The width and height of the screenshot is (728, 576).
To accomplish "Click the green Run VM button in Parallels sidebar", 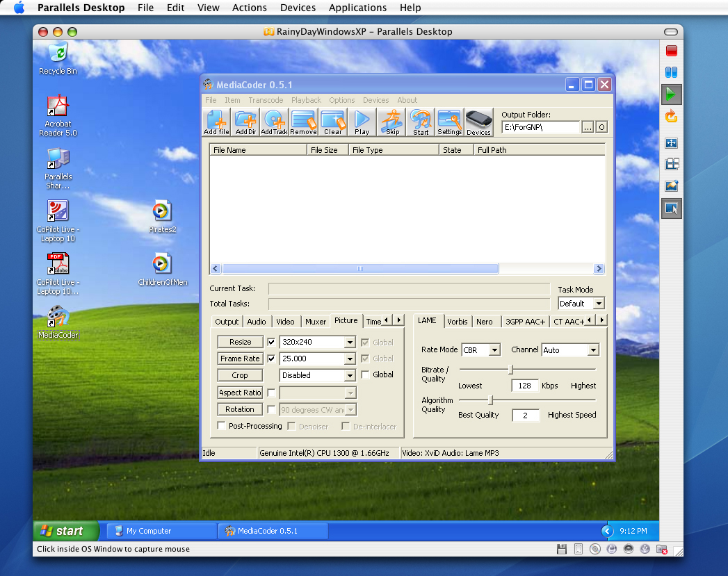I will coord(672,94).
